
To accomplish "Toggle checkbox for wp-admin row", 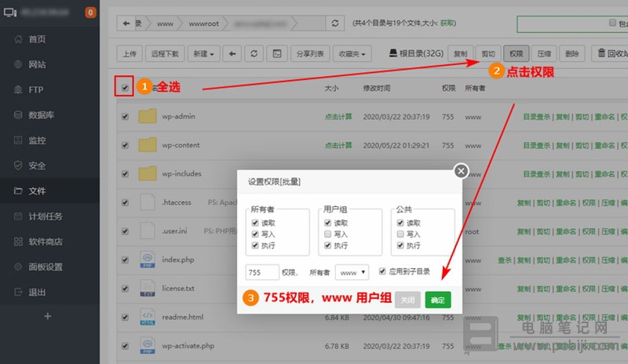I will pyautogui.click(x=125, y=117).
